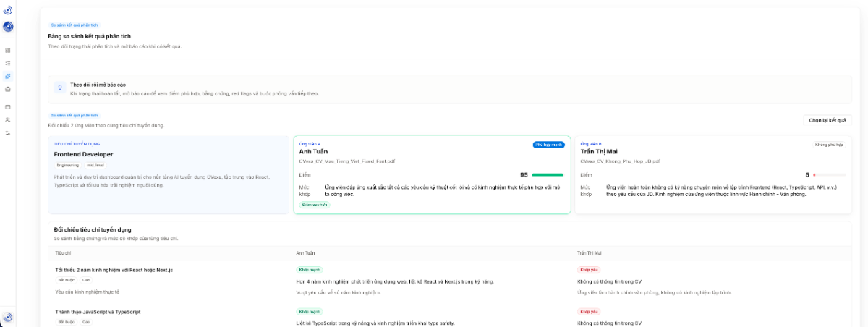Click the round blue workspace avatar below logo
The width and height of the screenshot is (868, 327).
point(8,27)
